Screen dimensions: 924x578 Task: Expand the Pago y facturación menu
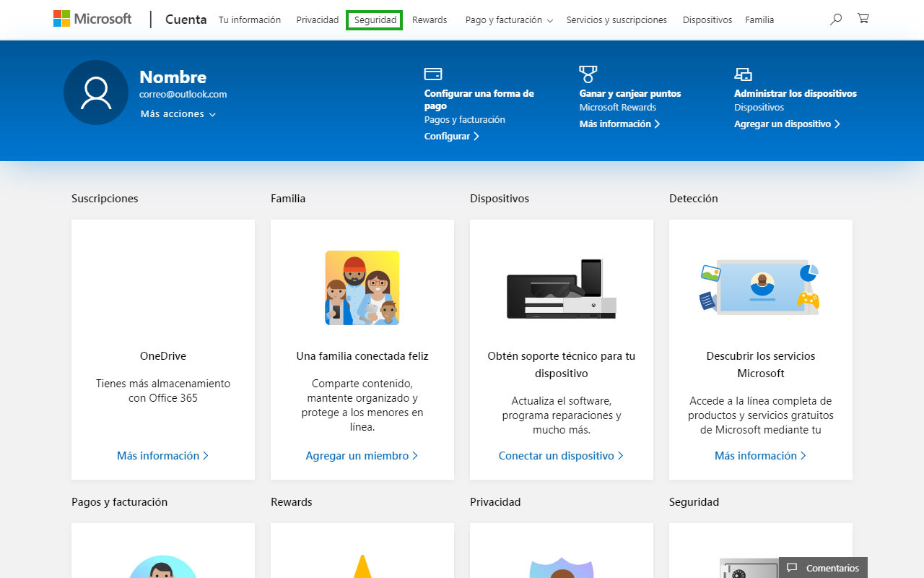pos(509,20)
